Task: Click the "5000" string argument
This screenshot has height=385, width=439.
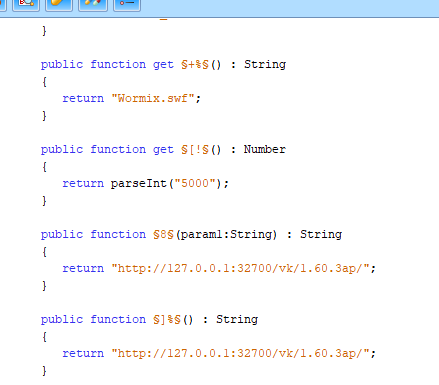Action: [195, 183]
